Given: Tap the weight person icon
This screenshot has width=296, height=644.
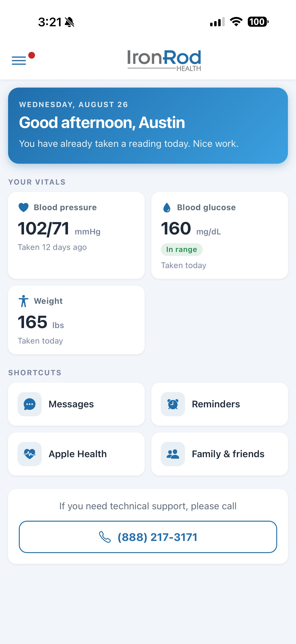Looking at the screenshot, I should pyautogui.click(x=24, y=301).
